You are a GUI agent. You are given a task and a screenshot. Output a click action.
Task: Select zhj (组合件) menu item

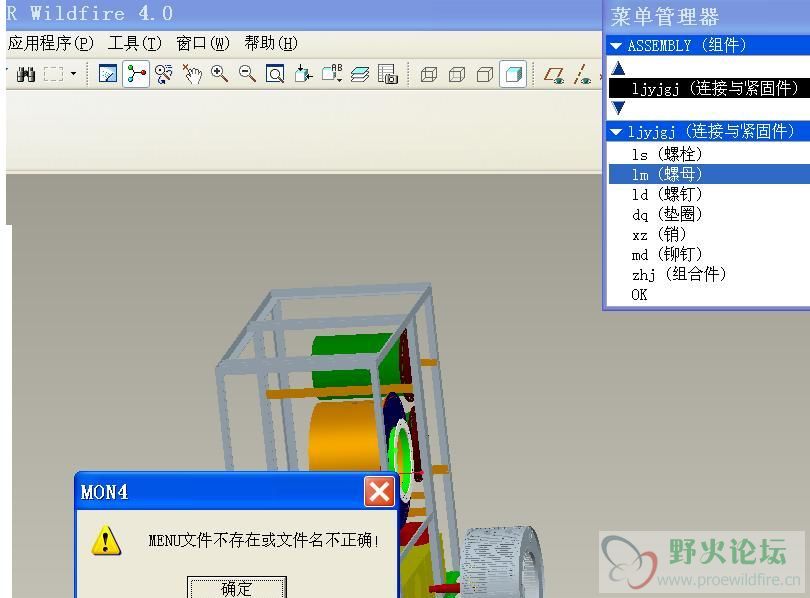point(708,274)
